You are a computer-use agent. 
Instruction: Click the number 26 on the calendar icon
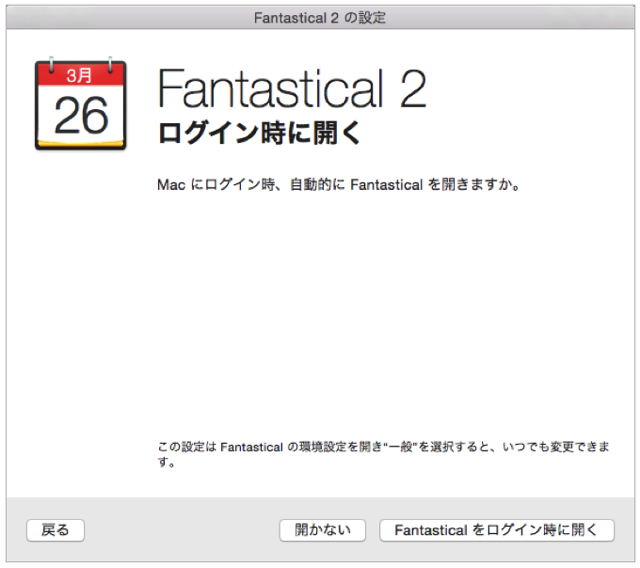point(80,115)
